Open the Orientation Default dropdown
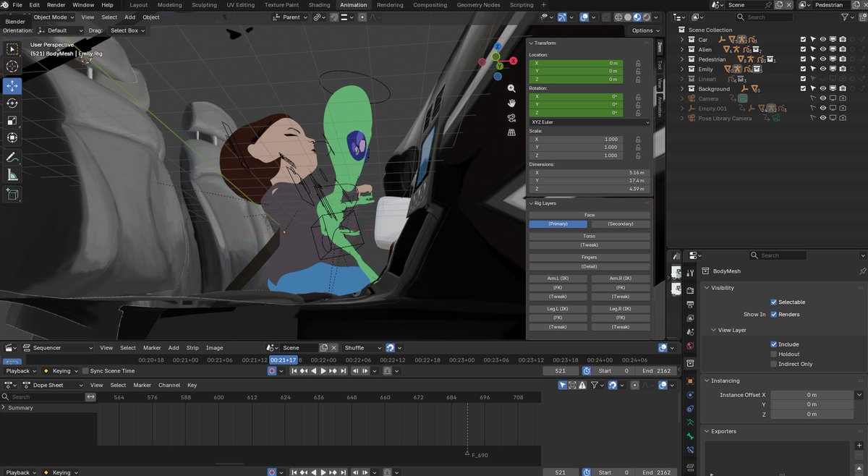Image resolution: width=868 pixels, height=476 pixels. (x=61, y=30)
